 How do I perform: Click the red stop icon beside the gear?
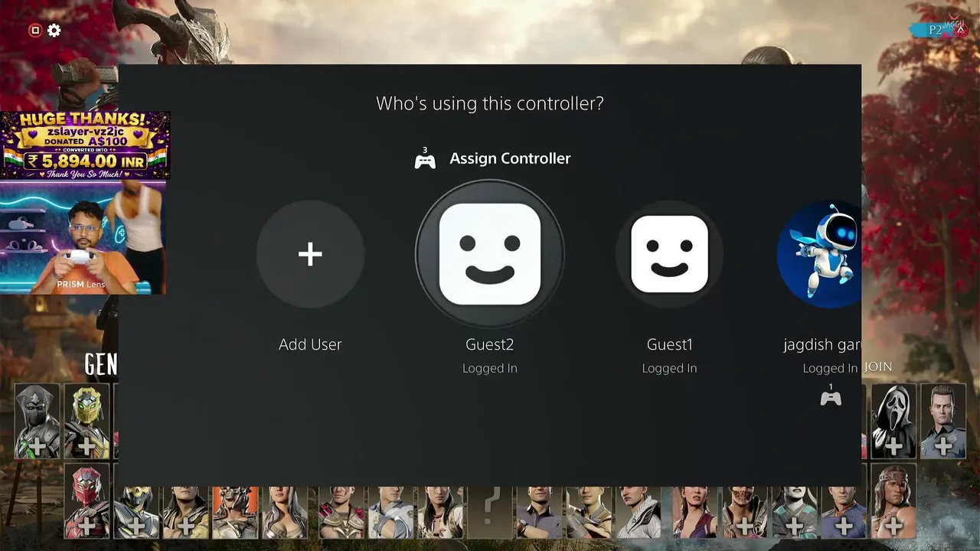[x=34, y=31]
